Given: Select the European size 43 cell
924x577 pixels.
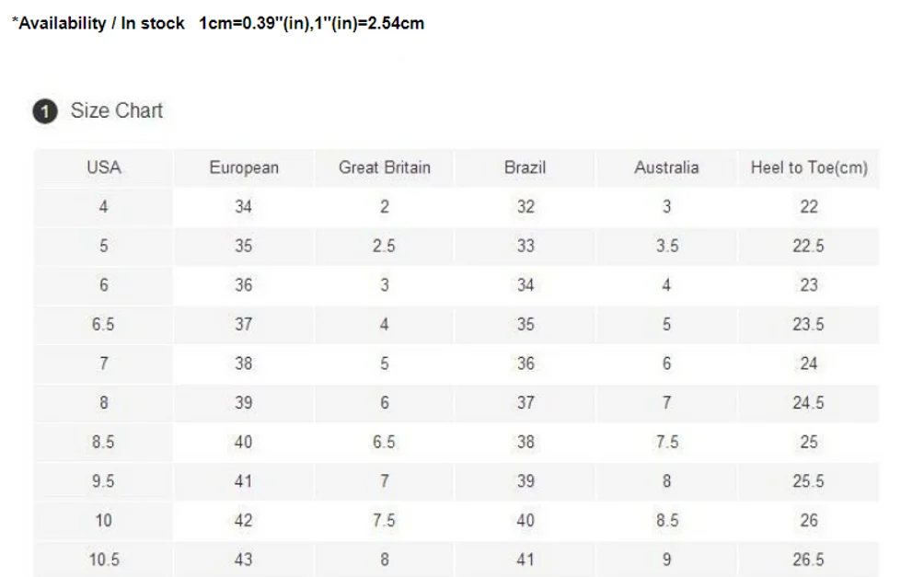Looking at the screenshot, I should point(244,560).
